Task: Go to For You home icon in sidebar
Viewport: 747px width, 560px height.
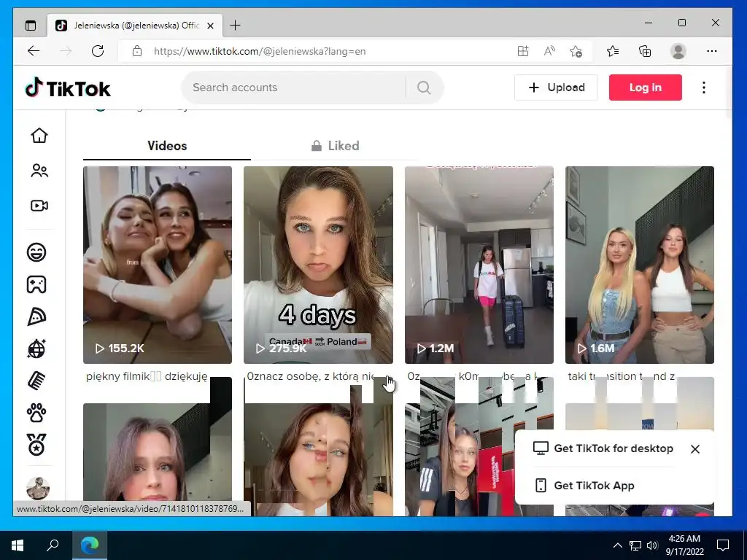Action: point(39,135)
